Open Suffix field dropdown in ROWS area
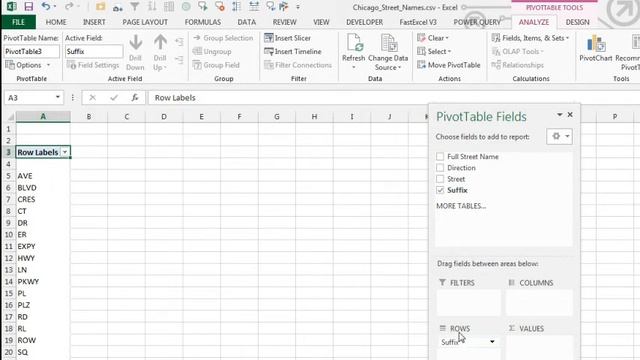This screenshot has height=360, width=640. (492, 342)
